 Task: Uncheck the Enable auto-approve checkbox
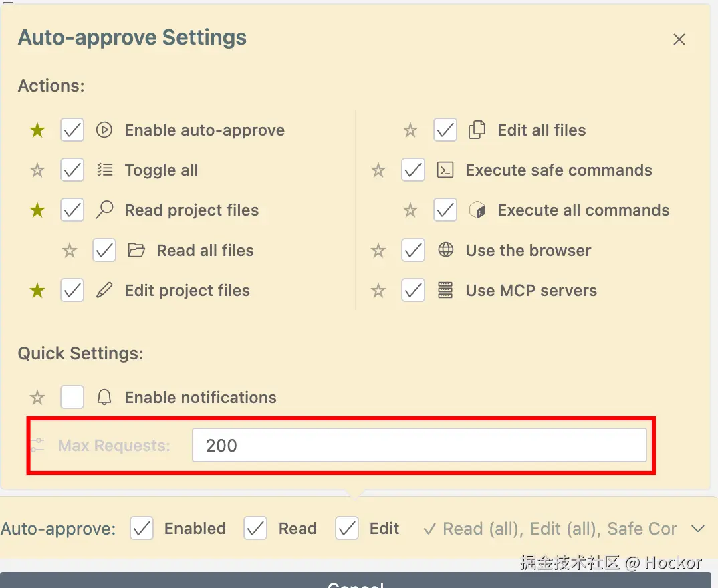pos(72,130)
